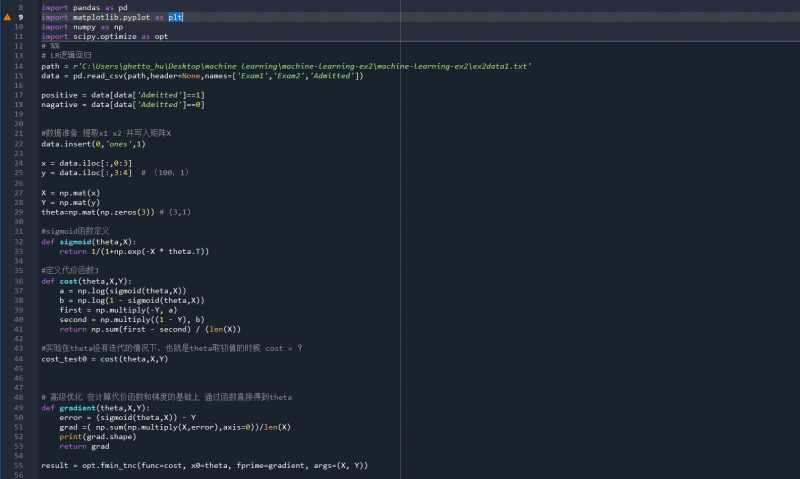Click the '# %%' cell marker comment
This screenshot has height=479, width=800.
[50, 46]
